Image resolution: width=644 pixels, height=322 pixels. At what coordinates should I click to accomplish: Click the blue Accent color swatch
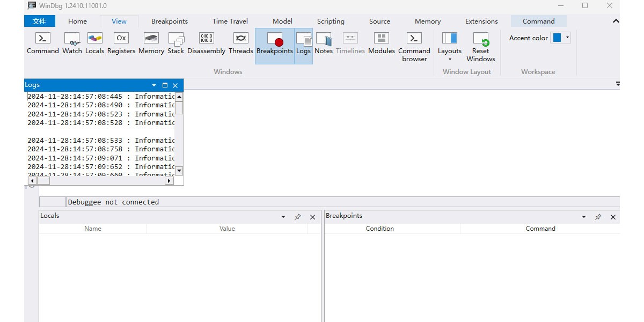557,38
